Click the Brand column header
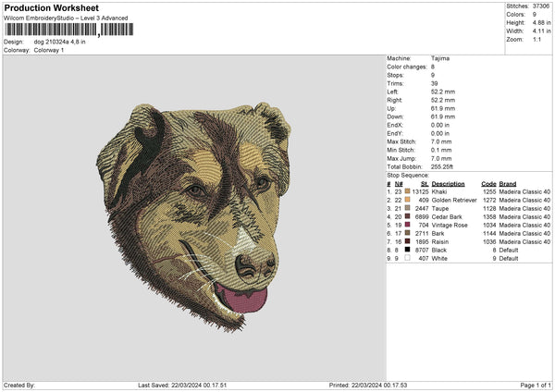The height and width of the screenshot is (392, 555). pyautogui.click(x=508, y=183)
